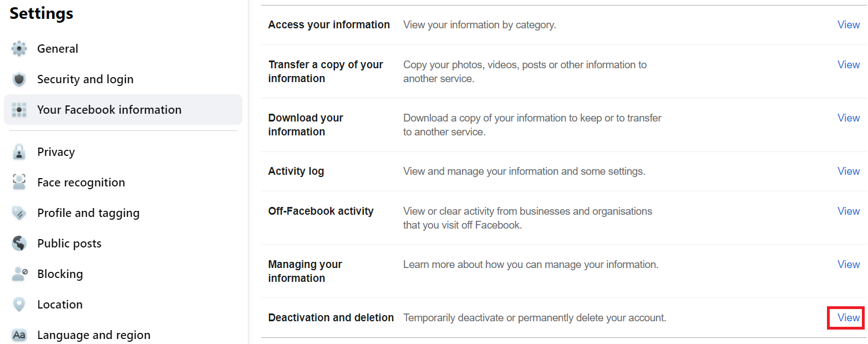Open View for Transfer a copy of your information
Viewport: 868px width, 344px height.
coord(848,64)
